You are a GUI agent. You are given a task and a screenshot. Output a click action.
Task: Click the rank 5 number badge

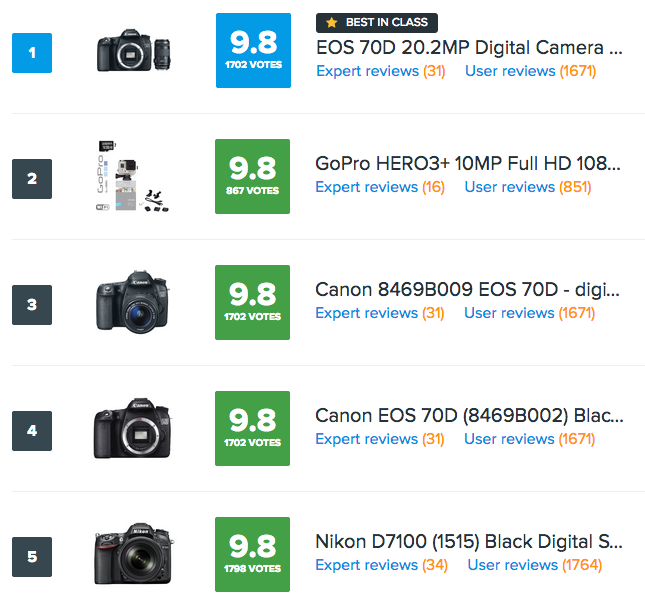(x=31, y=557)
